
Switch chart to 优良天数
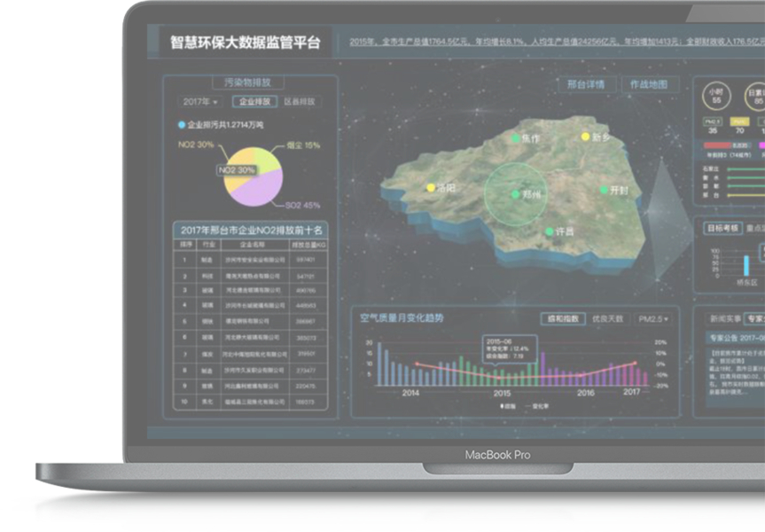608,318
